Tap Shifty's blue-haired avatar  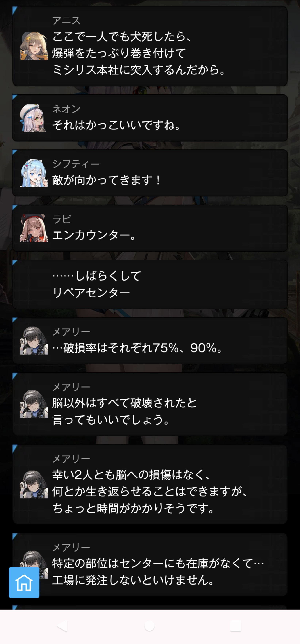pos(34,173)
